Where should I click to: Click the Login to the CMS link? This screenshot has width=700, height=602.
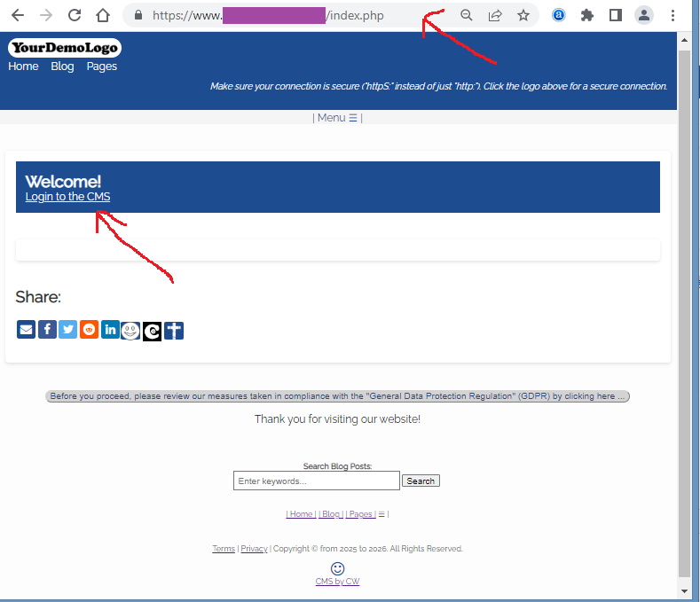(x=67, y=197)
